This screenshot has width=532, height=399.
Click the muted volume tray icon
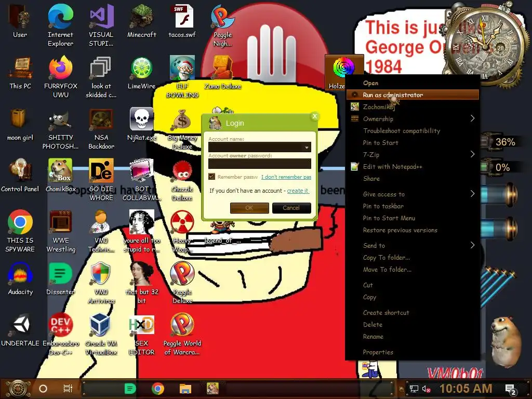426,389
